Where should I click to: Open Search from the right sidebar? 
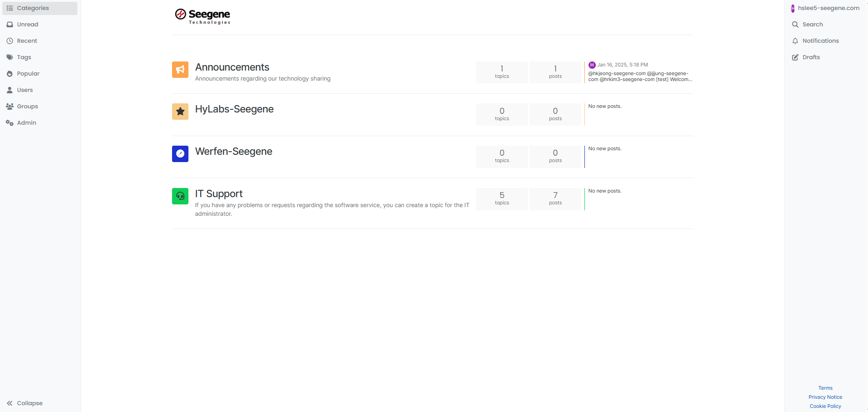(x=812, y=25)
